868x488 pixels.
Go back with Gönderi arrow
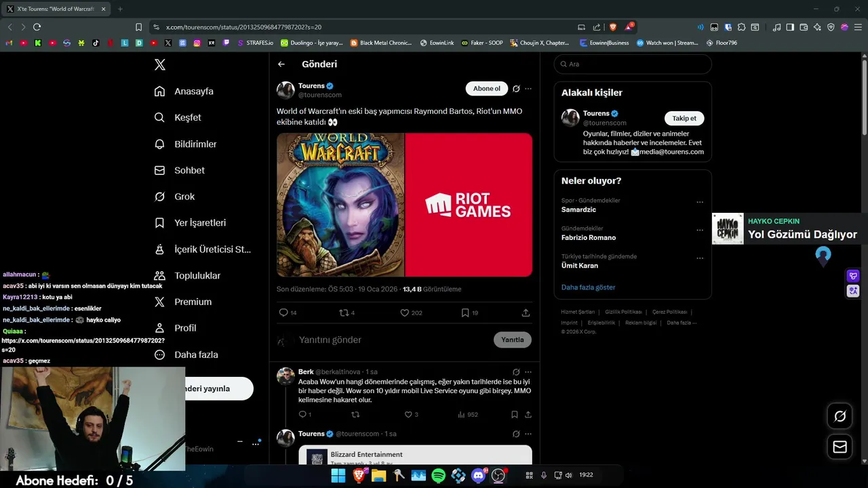pos(281,64)
